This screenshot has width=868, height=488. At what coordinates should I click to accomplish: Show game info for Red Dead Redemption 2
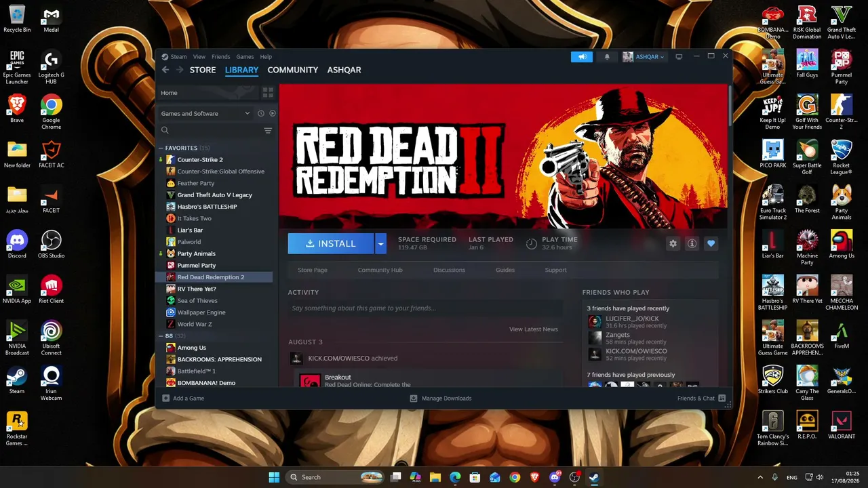pos(692,243)
